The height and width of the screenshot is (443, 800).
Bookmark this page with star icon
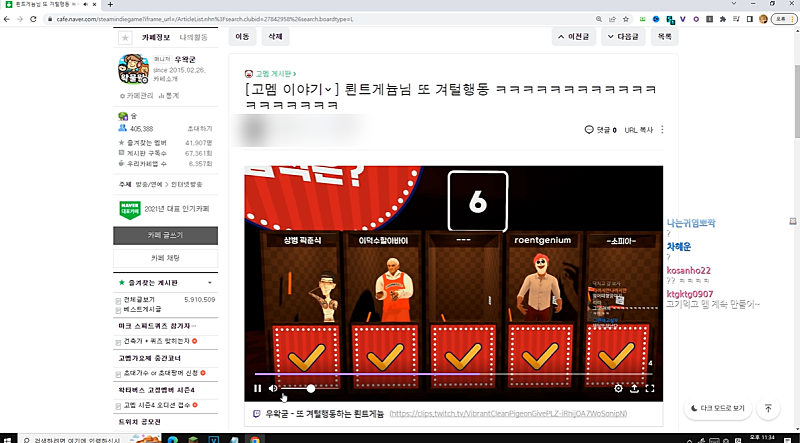point(626,19)
